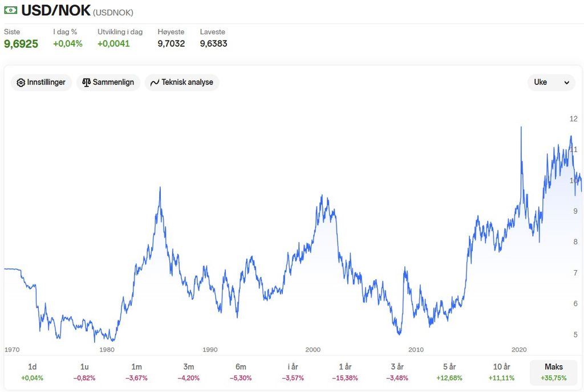Click the balance scale icon in Sammenlign

coord(87,83)
